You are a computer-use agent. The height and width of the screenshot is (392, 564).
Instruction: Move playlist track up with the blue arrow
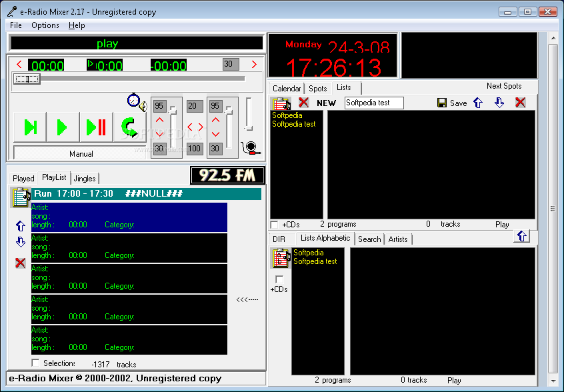click(x=21, y=226)
